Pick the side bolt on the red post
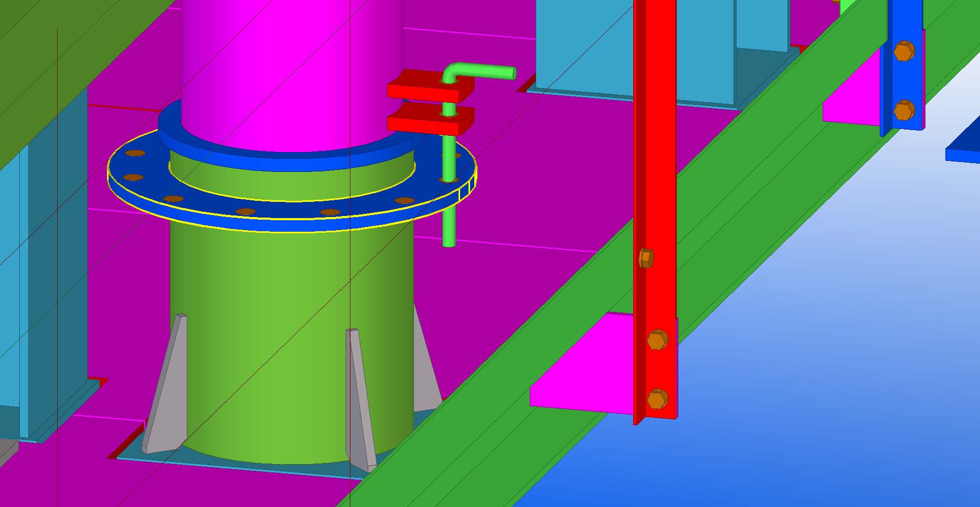980x507 pixels. point(646,258)
